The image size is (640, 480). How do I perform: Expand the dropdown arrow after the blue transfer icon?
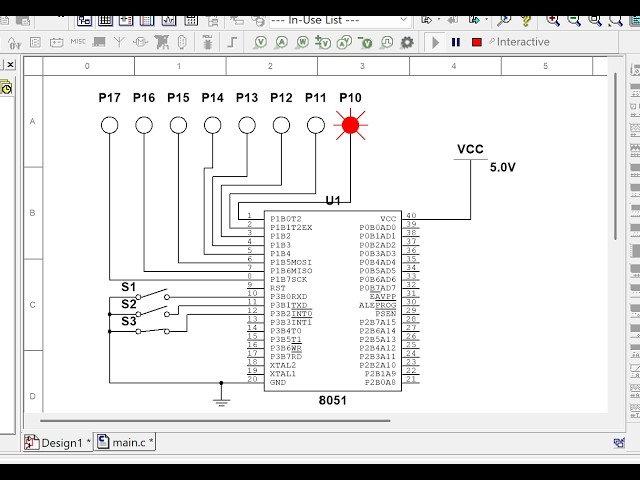tap(486, 20)
